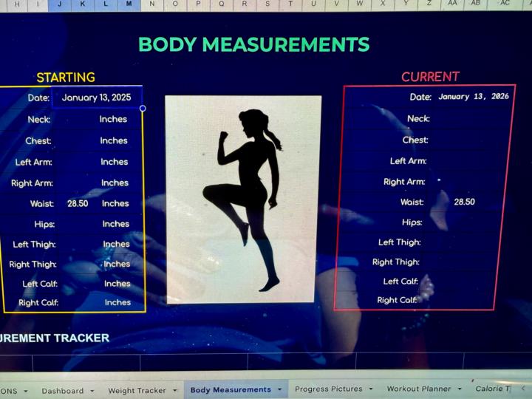This screenshot has height=399, width=532.
Task: Open the Calorie sheet tab
Action: [493, 389]
